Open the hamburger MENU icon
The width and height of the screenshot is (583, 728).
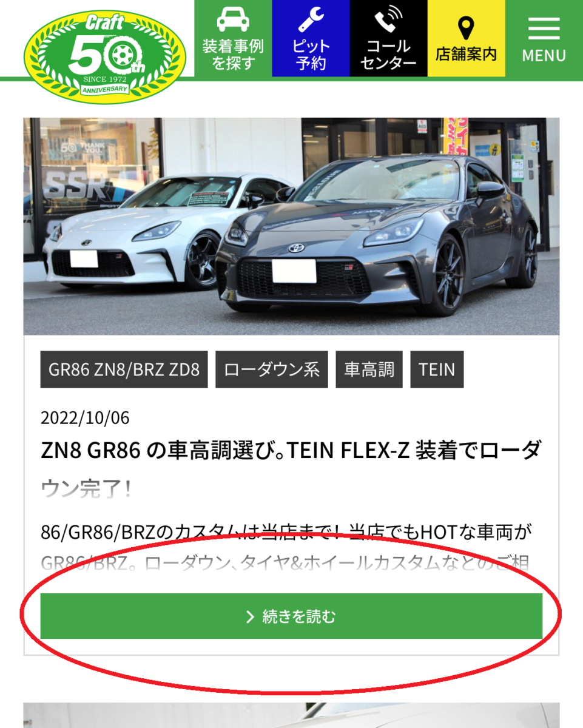pyautogui.click(x=544, y=29)
